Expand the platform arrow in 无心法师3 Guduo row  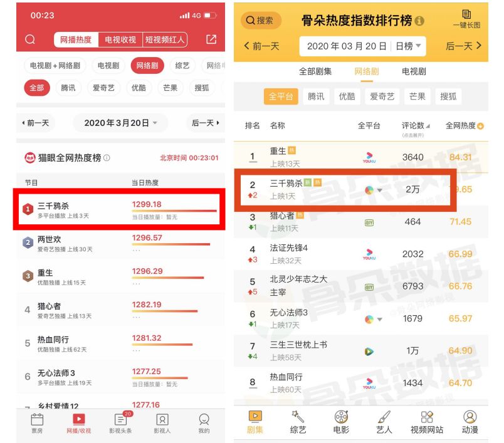[x=380, y=320]
